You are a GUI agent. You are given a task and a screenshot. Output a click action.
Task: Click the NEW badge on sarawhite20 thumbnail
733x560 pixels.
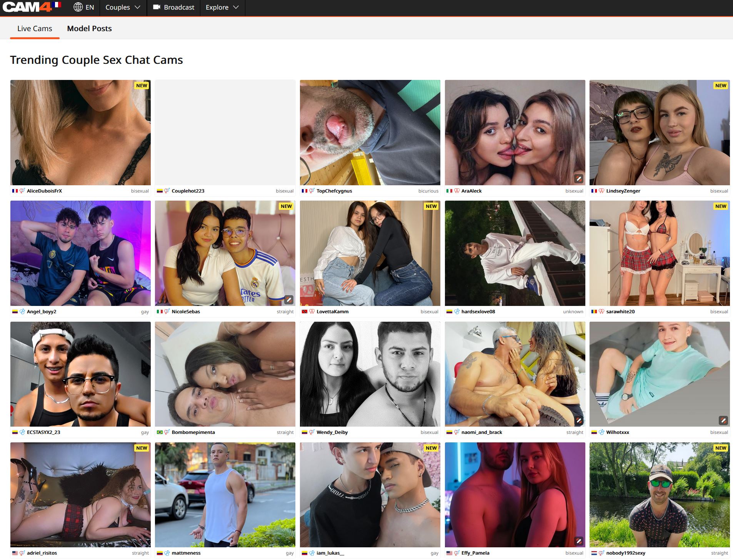pyautogui.click(x=721, y=206)
